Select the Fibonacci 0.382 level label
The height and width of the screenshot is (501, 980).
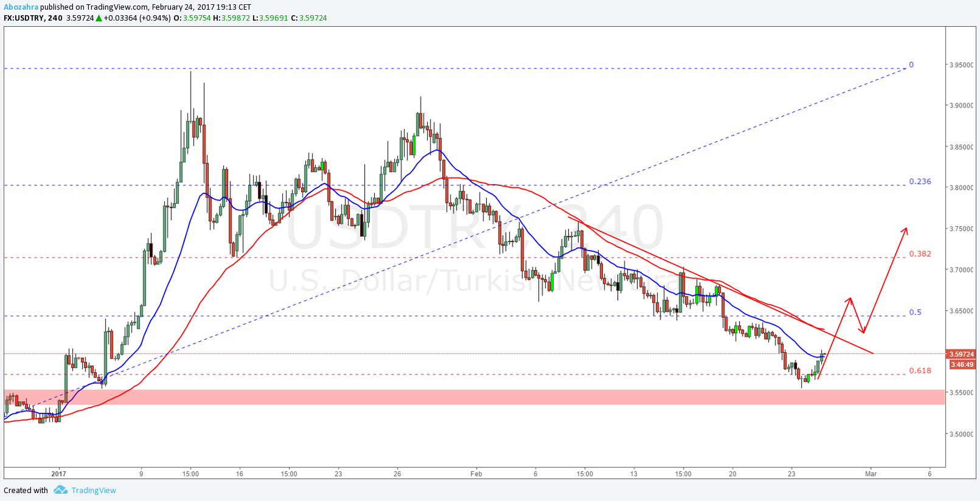coord(920,254)
